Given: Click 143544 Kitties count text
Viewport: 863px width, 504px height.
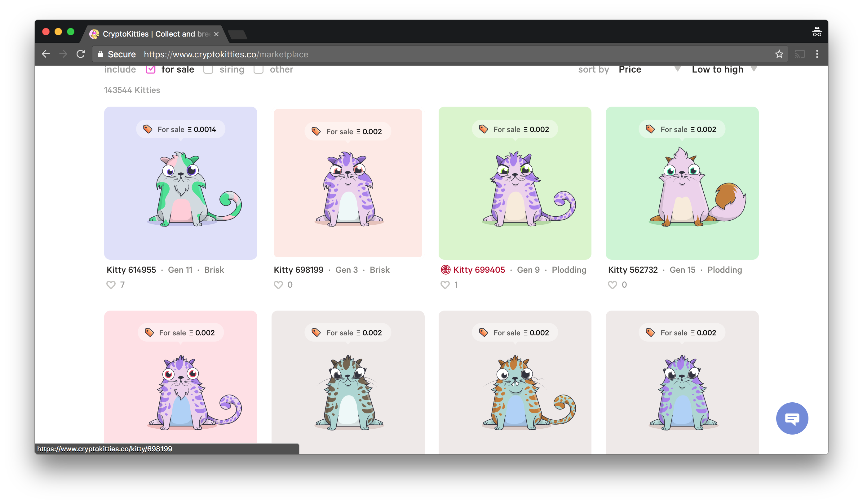Looking at the screenshot, I should click(132, 90).
